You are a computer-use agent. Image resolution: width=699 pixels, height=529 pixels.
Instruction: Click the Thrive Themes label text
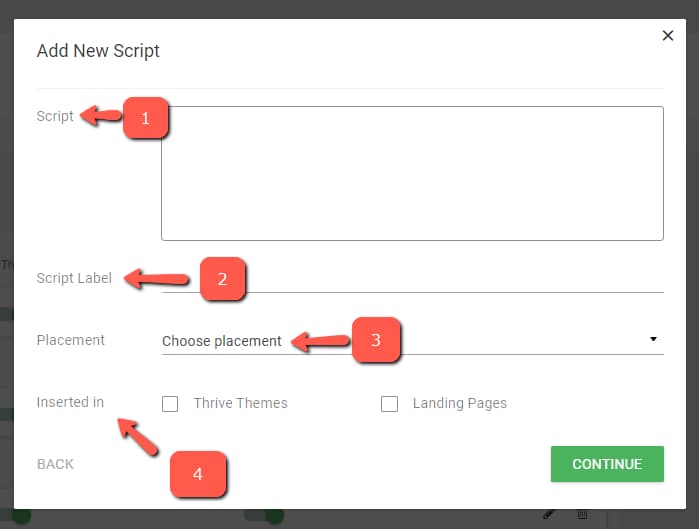tap(240, 403)
